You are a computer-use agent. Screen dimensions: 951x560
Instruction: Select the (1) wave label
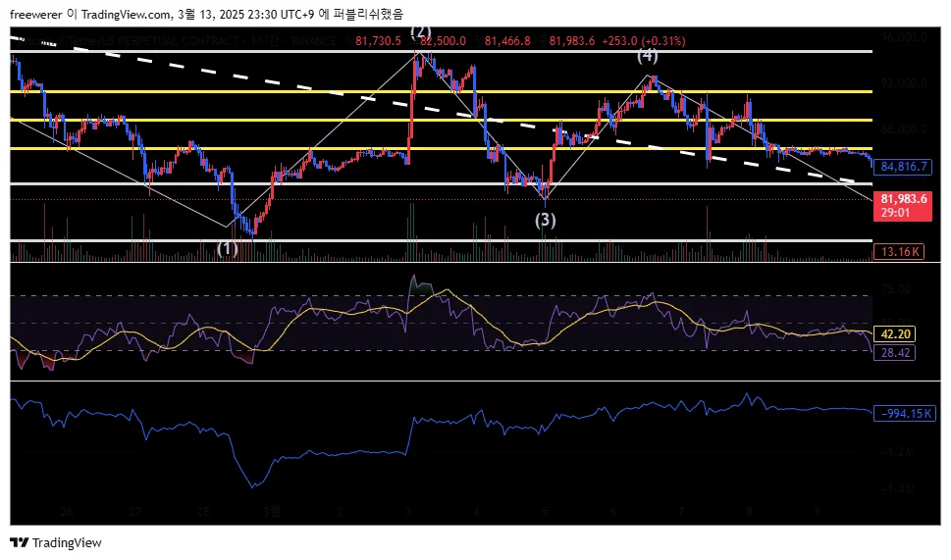228,248
